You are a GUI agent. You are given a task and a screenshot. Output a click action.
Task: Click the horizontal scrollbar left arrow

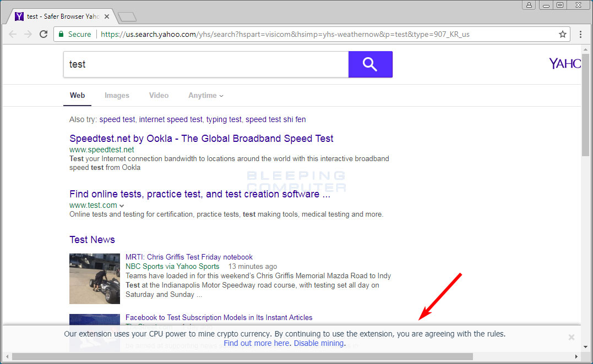[x=7, y=356]
